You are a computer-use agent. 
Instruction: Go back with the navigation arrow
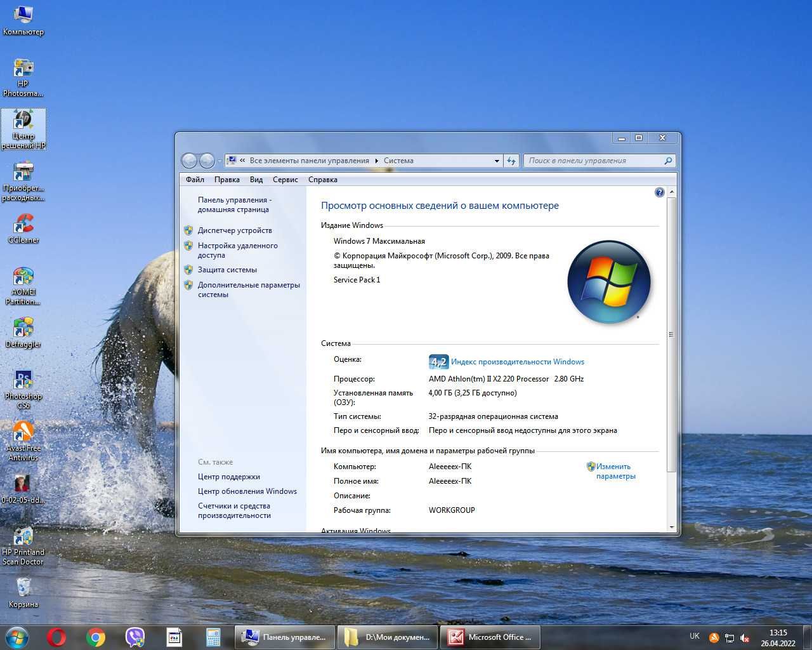[x=189, y=161]
